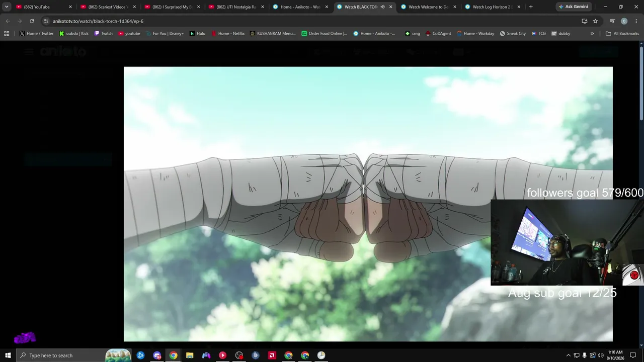The image size is (644, 362).
Task: Reload the current Anikoto page
Action: tap(32, 21)
